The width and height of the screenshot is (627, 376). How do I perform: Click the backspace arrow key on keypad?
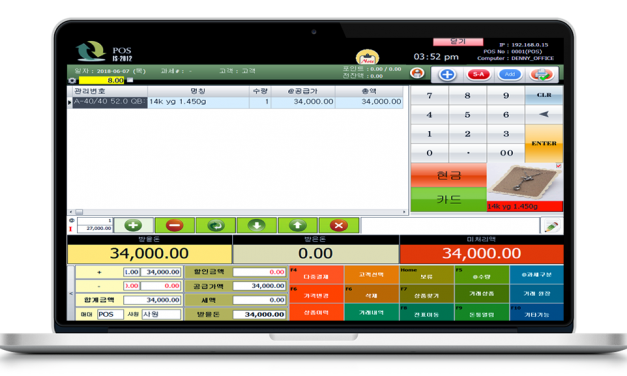(544, 114)
